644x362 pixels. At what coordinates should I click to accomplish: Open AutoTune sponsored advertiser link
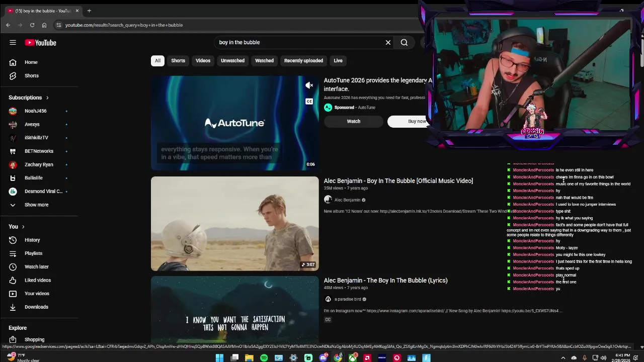[x=366, y=108]
